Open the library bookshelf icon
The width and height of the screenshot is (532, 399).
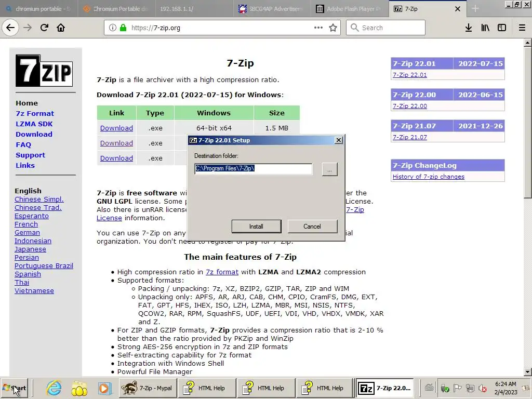click(x=485, y=28)
